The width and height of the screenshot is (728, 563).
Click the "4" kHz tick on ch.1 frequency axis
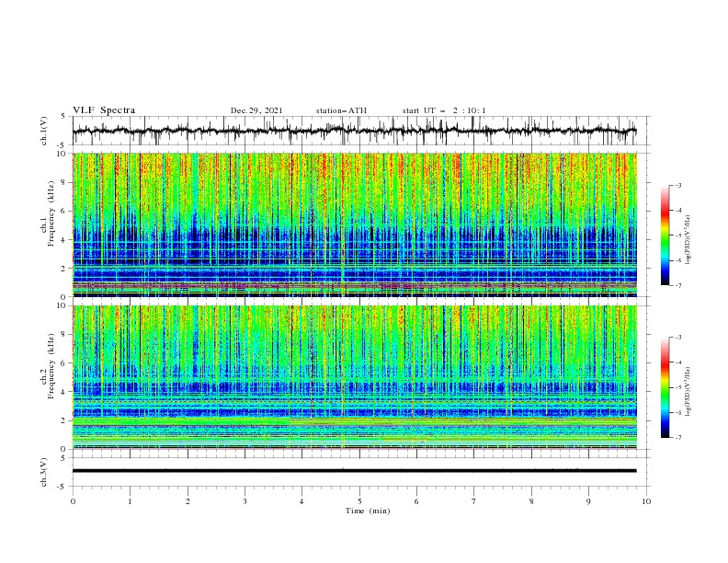(x=64, y=240)
